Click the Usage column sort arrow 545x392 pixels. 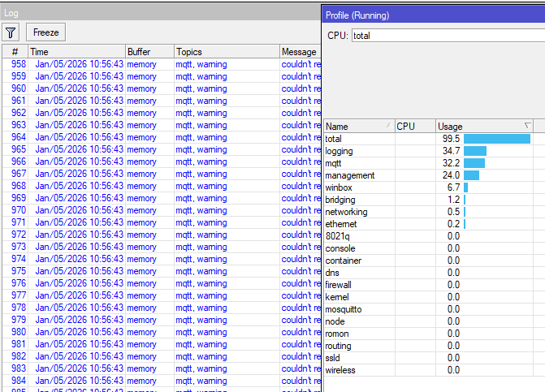(527, 125)
